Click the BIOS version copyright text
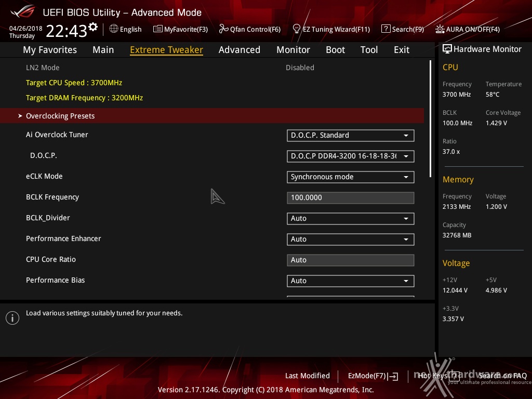 coord(265,390)
